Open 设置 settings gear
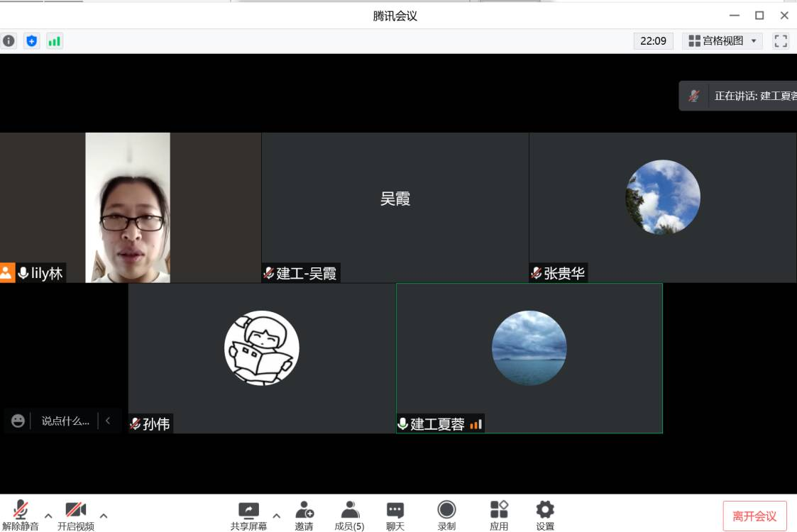This screenshot has height=532, width=797. pos(545,515)
